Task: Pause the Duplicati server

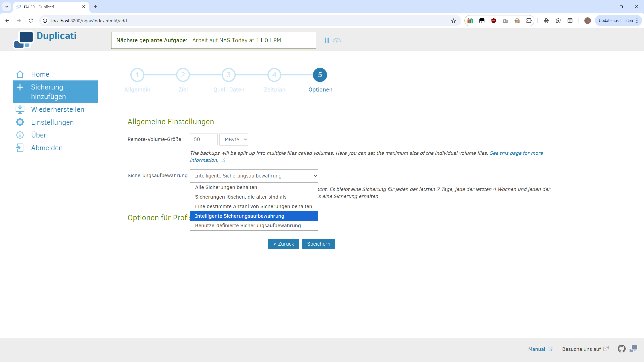Action: [327, 40]
